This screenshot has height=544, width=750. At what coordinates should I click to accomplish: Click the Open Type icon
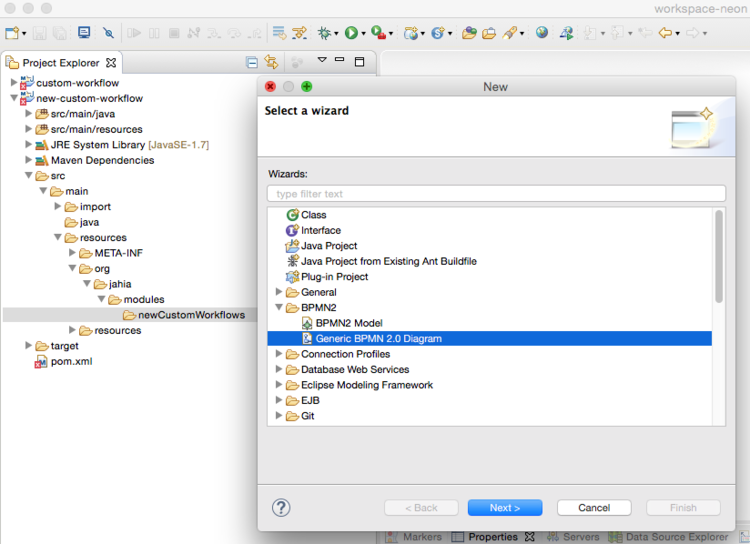click(469, 33)
